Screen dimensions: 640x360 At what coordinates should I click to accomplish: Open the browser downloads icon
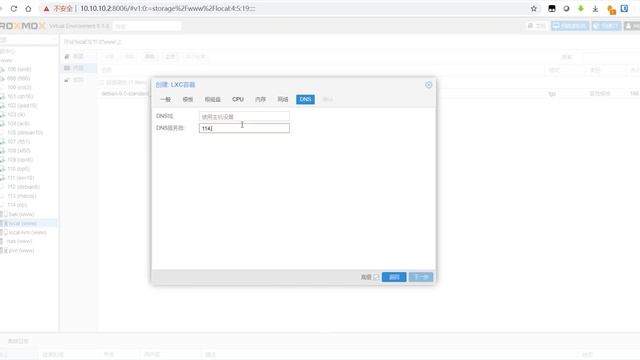(x=595, y=9)
